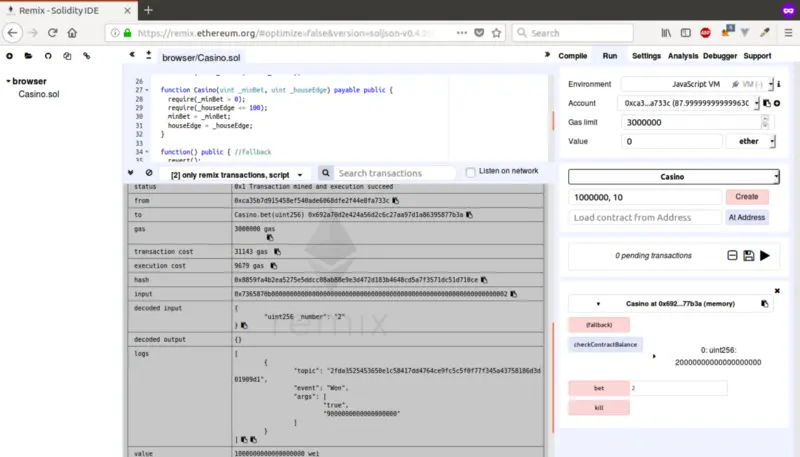Open local file via folder icon

(28, 56)
